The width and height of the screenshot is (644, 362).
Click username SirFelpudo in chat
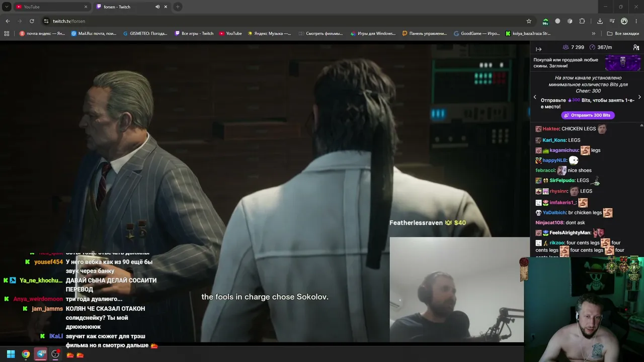[562, 180]
